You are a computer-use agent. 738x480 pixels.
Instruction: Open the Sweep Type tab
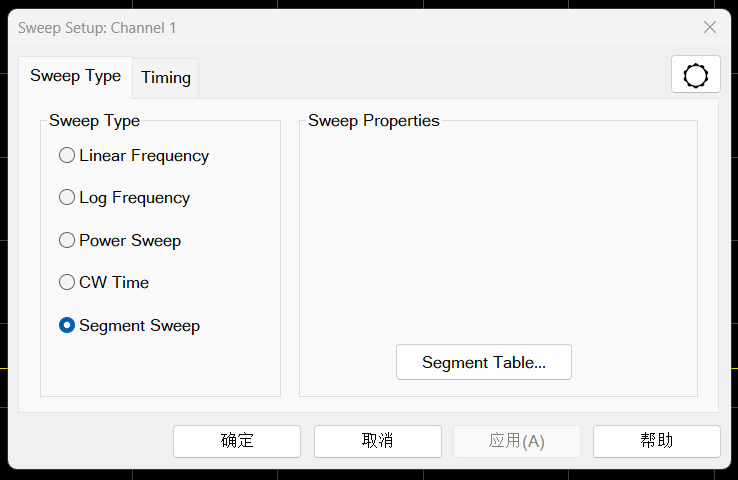75,76
